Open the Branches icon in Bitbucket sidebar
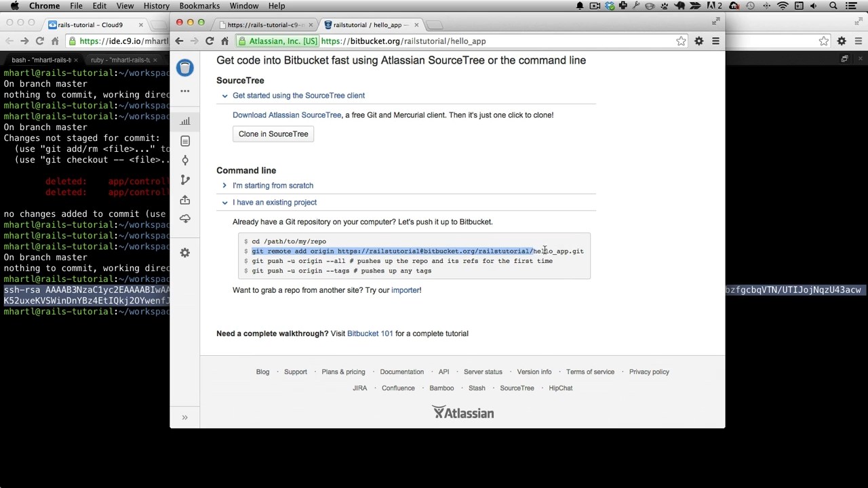868x488 pixels. point(185,180)
